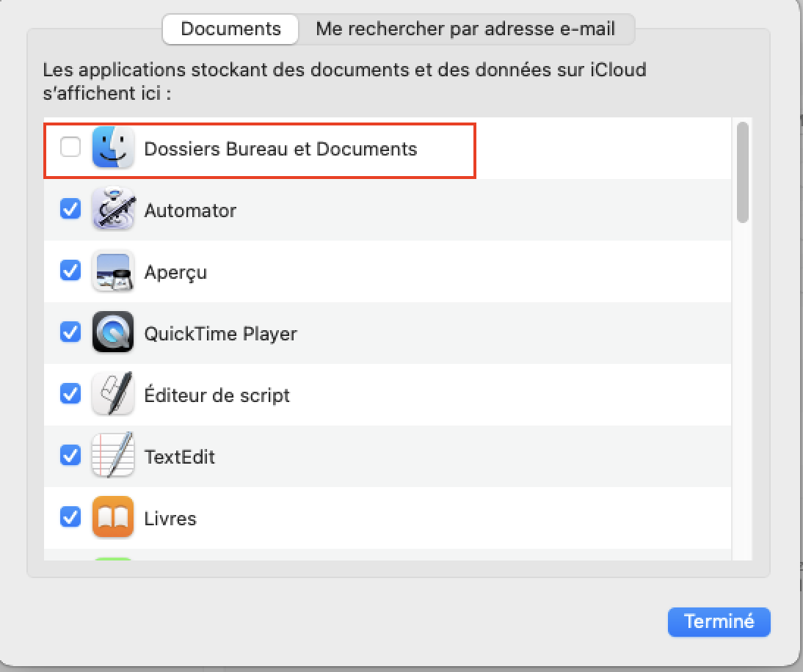Select the 'Automator' row label
The image size is (803, 672).
190,211
